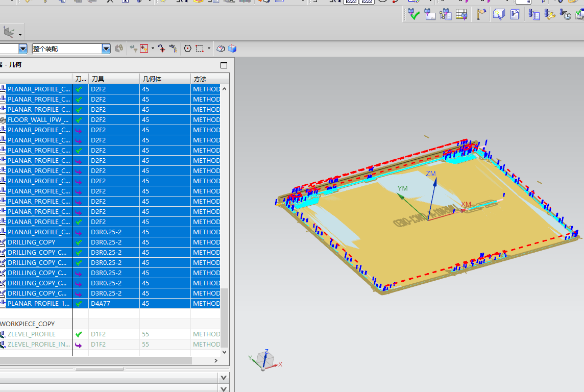Select the WORKPIECE_COPY geometry node

28,324
